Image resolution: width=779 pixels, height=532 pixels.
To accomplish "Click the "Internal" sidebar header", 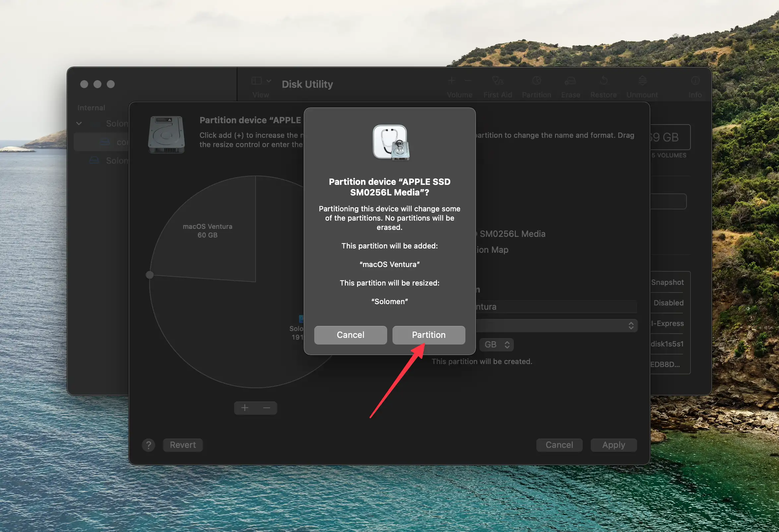I will pyautogui.click(x=91, y=108).
